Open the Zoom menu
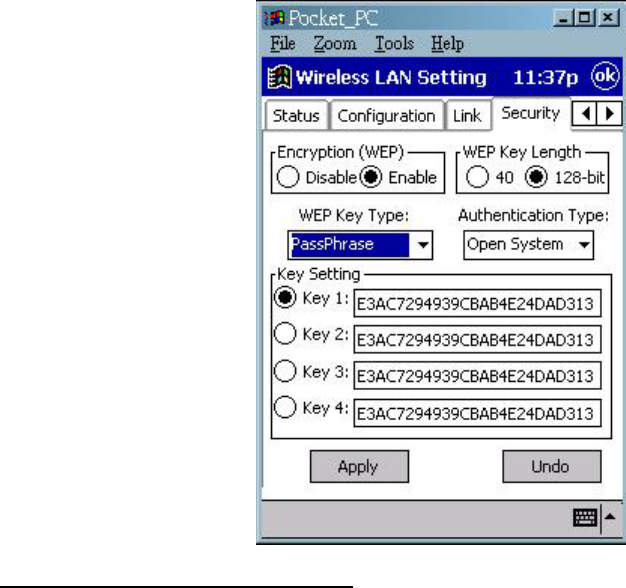Screen dimensions: 626x588 (335, 44)
